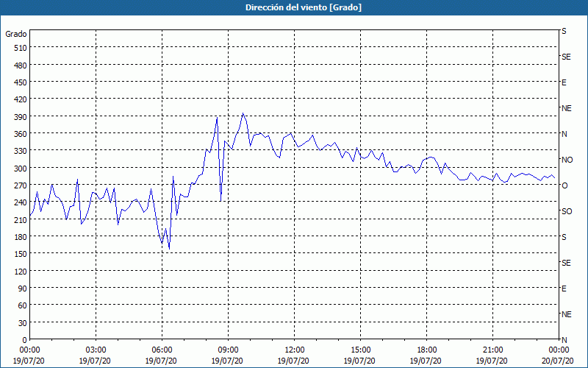Click the 360 degree axis label

(21, 134)
